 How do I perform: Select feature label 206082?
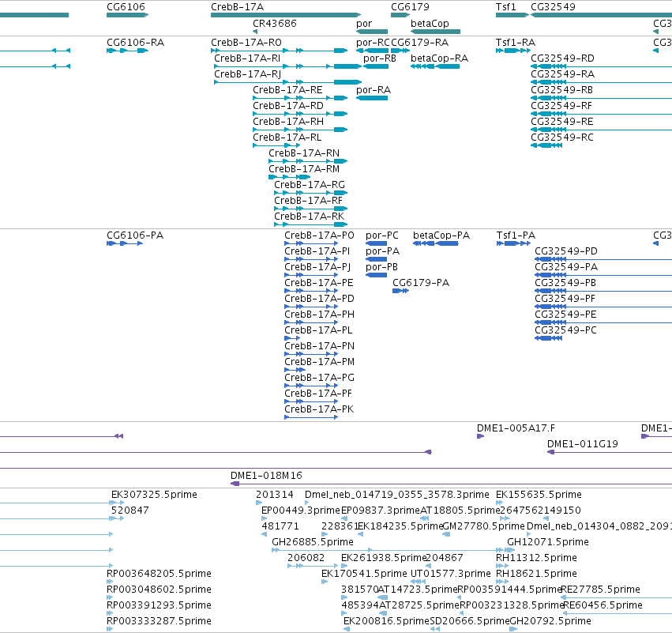tap(306, 558)
